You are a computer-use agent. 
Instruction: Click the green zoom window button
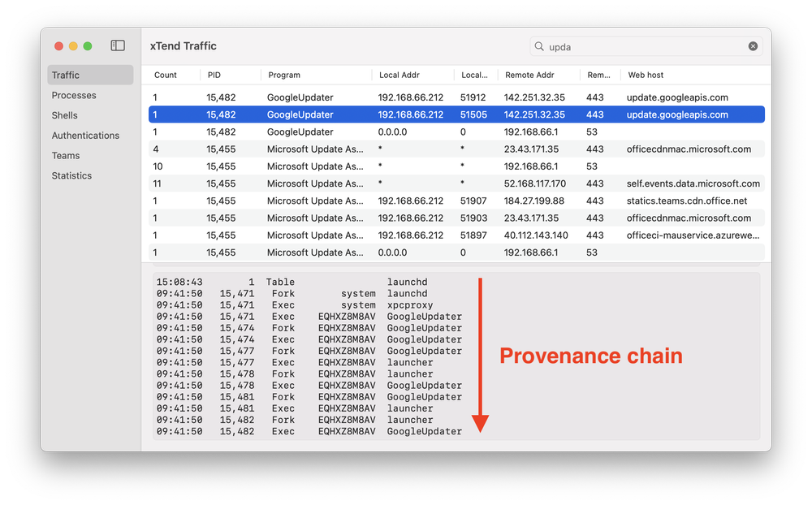coord(88,46)
